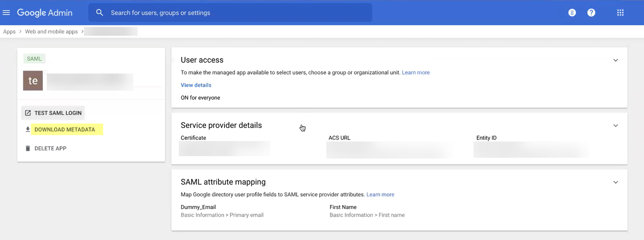Click the trash icon beside Delete App
The height and width of the screenshot is (240, 644).
click(x=28, y=148)
